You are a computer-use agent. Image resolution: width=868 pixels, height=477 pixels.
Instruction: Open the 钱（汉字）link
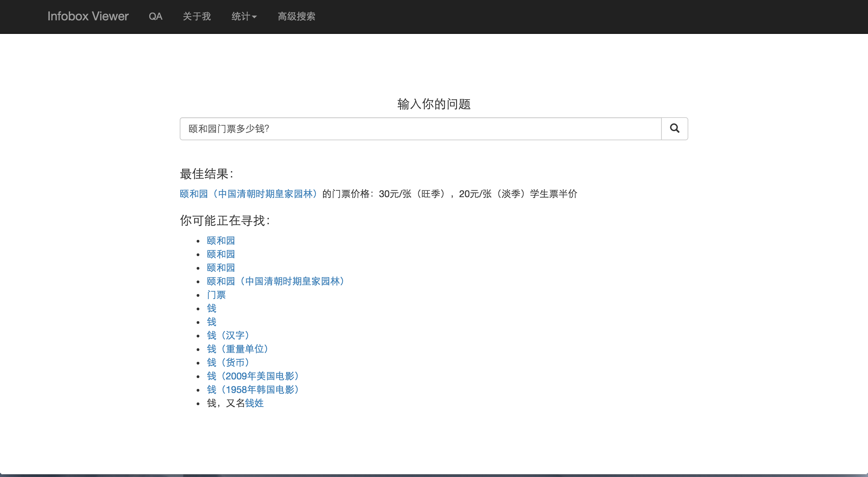point(229,335)
